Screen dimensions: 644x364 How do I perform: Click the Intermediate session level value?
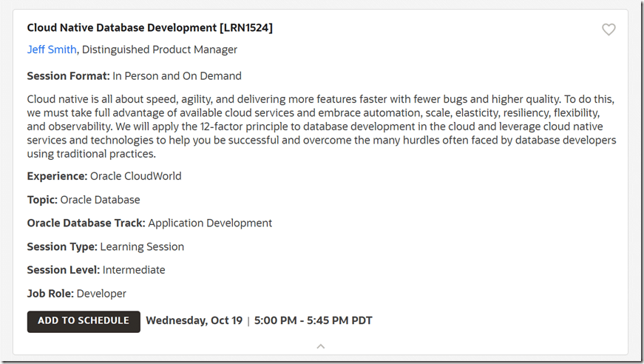134,270
